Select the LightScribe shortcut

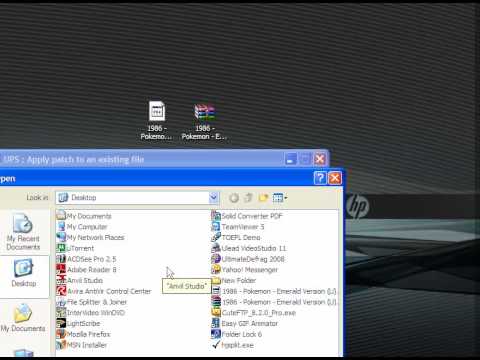click(x=78, y=323)
